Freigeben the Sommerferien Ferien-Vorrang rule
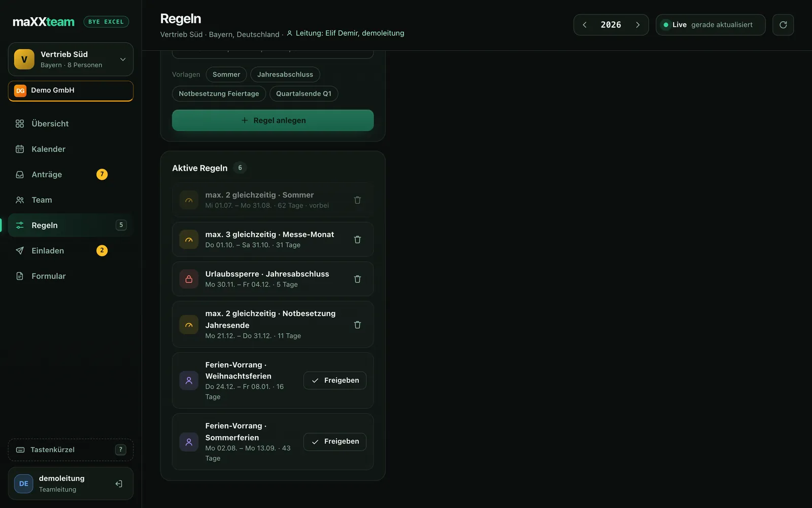This screenshot has height=508, width=812. [x=335, y=441]
